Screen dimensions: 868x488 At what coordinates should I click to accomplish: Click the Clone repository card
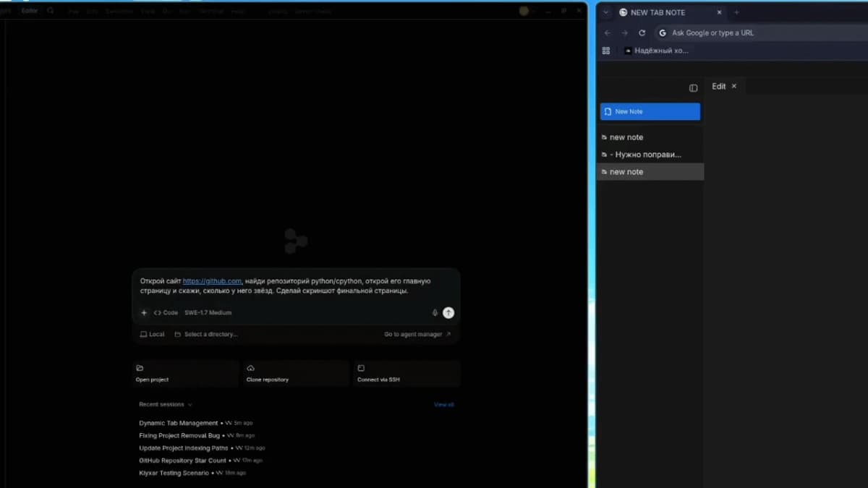(x=296, y=374)
